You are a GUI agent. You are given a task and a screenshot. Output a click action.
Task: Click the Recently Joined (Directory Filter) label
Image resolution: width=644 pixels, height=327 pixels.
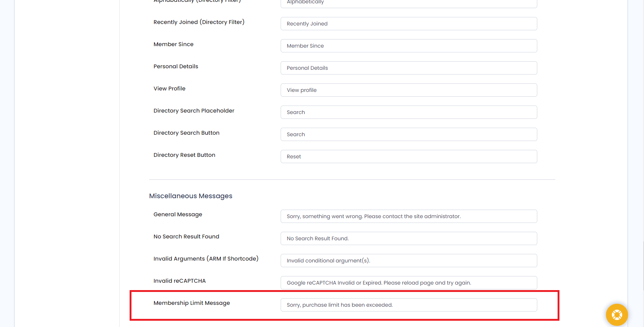tap(199, 22)
